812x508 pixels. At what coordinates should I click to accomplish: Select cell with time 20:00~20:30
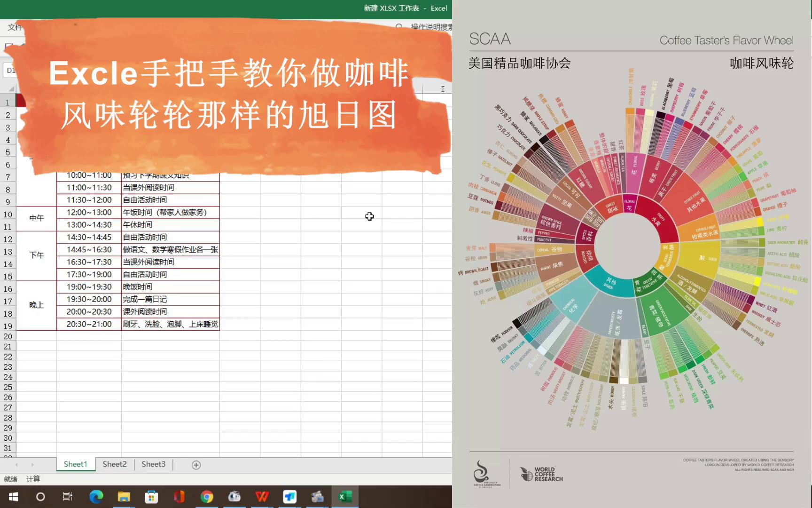pos(89,311)
